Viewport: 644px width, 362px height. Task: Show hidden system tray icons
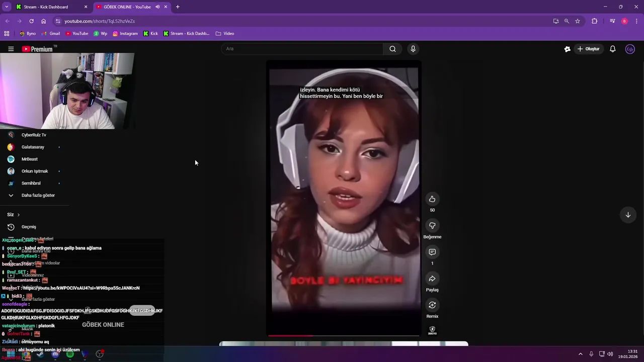[580, 354]
